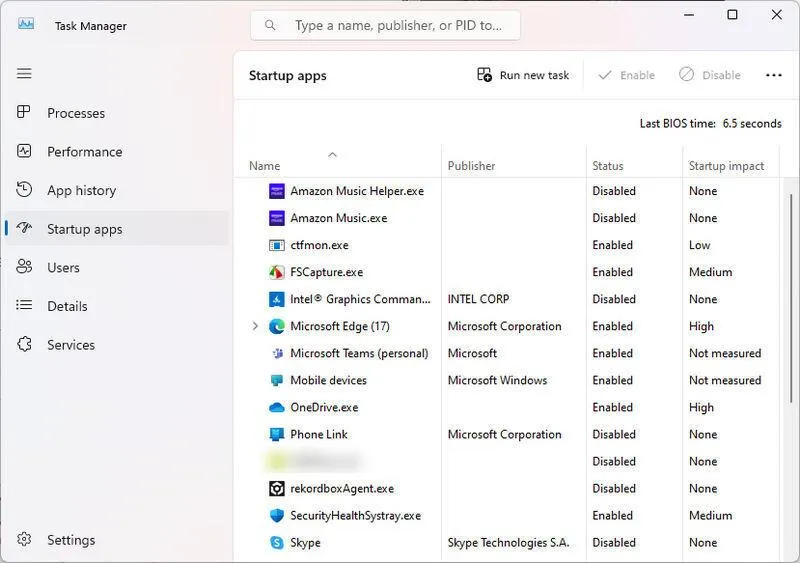Open the App history page
The height and width of the screenshot is (563, 800).
(x=117, y=190)
